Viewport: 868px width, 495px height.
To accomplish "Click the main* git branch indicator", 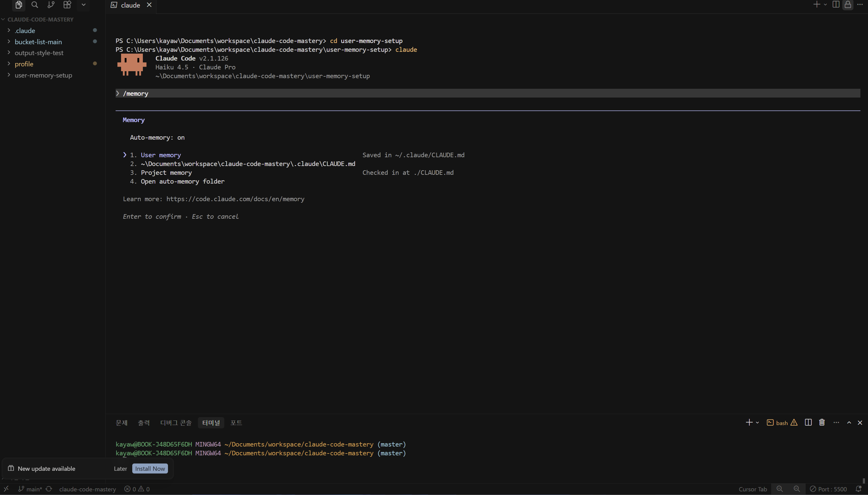I will click(30, 489).
